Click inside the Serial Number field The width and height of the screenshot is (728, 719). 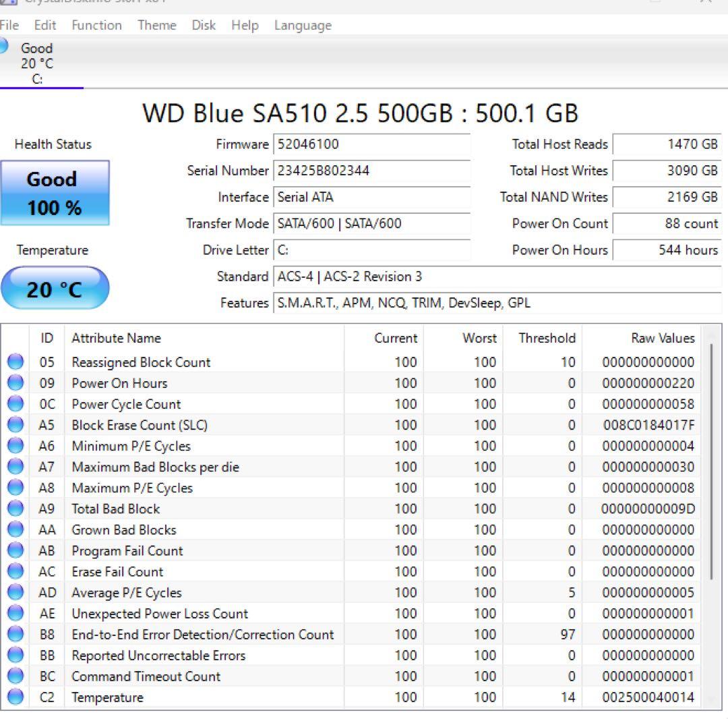tap(371, 171)
